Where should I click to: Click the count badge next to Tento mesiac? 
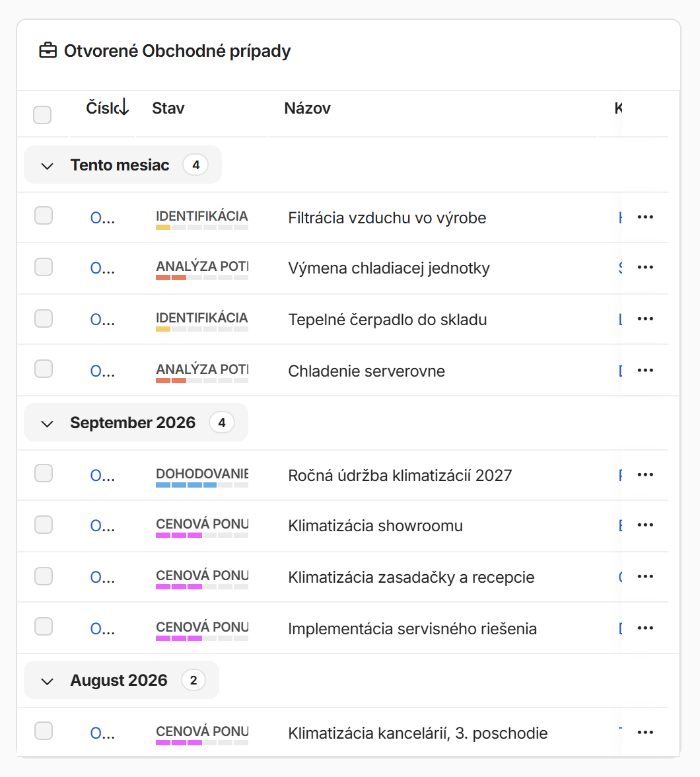coord(195,165)
